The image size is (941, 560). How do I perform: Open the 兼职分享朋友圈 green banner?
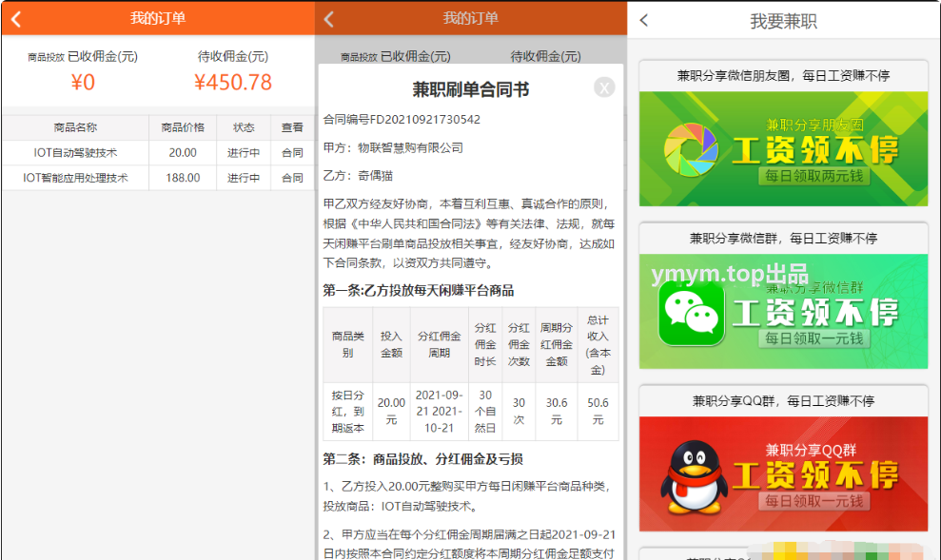pos(783,148)
